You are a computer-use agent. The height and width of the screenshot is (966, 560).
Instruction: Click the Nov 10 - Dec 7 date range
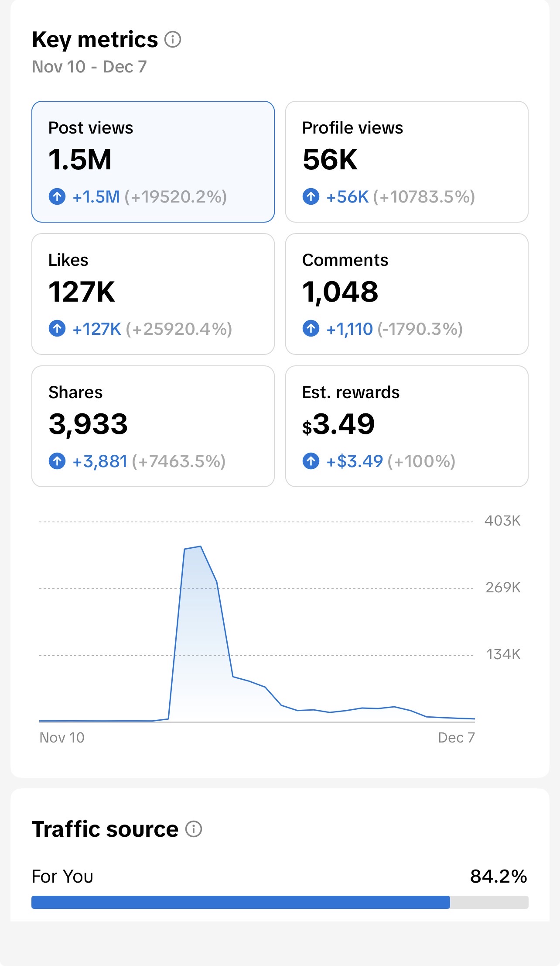pos(89,67)
